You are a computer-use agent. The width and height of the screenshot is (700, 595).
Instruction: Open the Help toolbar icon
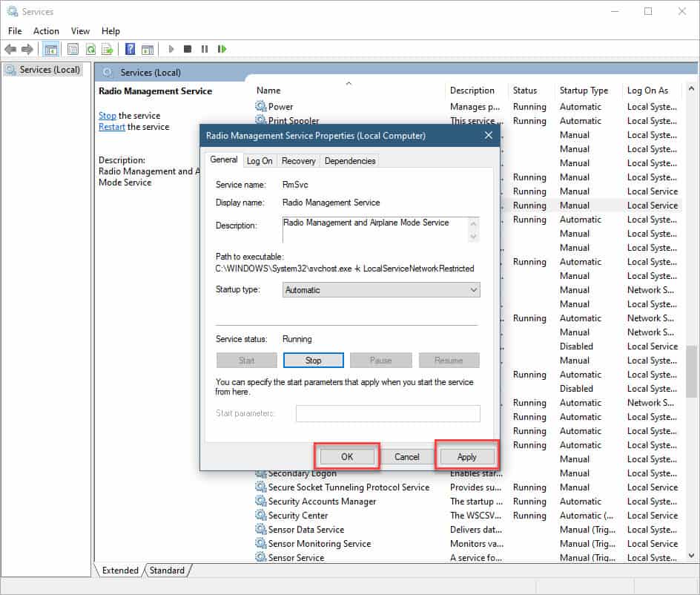coord(130,49)
